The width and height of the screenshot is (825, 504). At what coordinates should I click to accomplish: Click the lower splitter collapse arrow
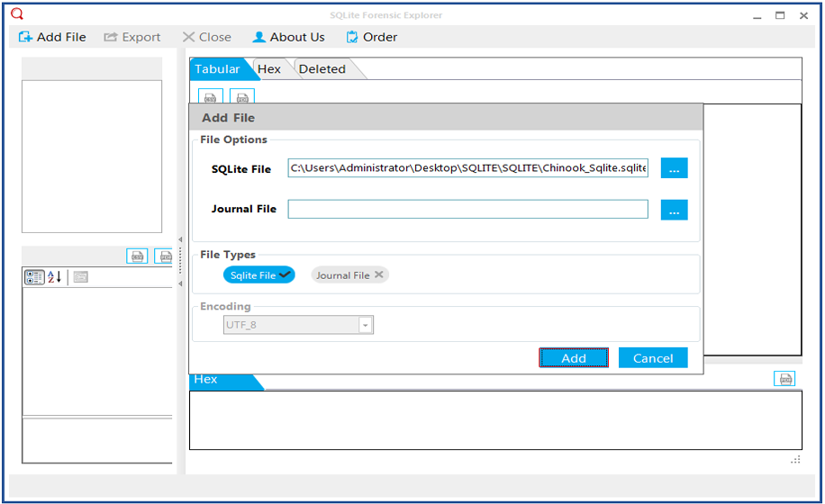click(x=180, y=283)
